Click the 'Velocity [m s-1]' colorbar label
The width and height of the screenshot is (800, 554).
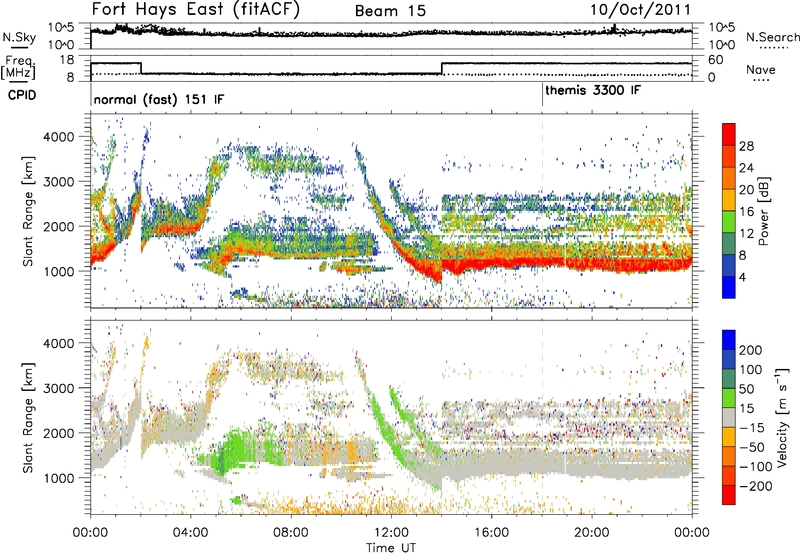(782, 417)
